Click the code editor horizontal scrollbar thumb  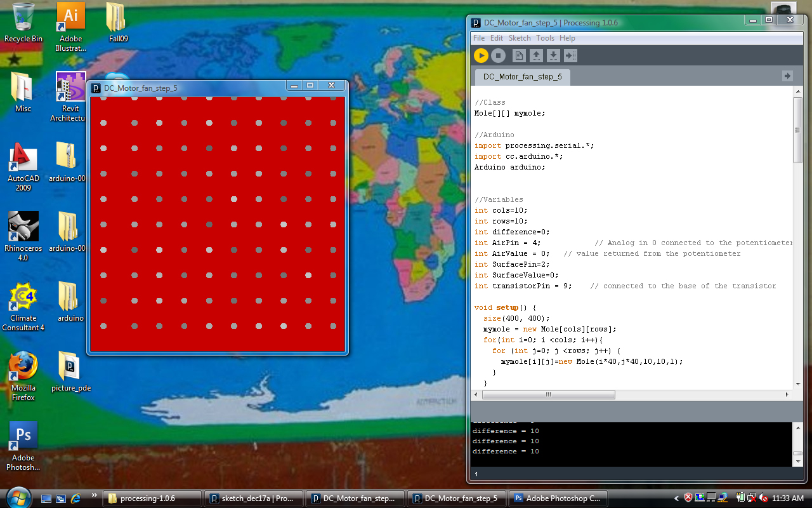pyautogui.click(x=548, y=394)
